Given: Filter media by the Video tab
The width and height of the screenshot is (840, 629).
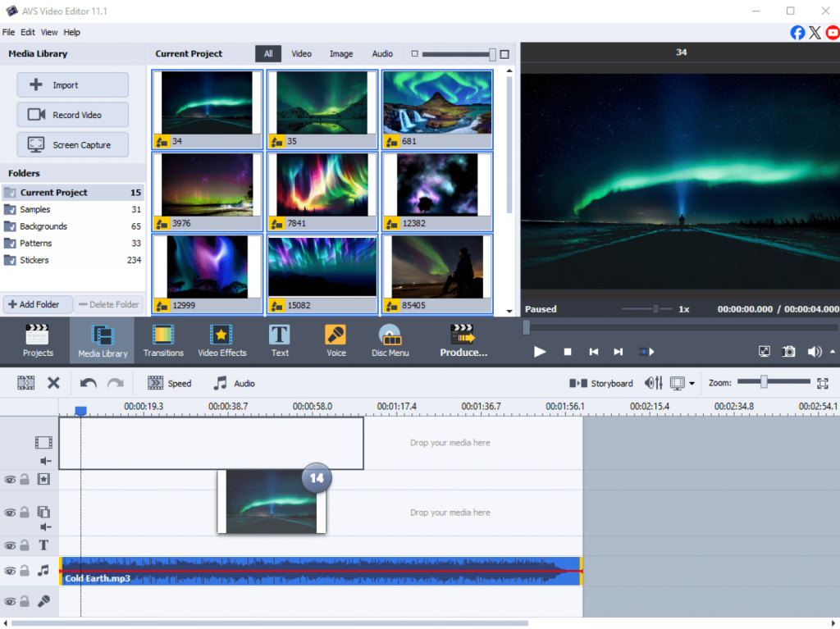Looking at the screenshot, I should pyautogui.click(x=301, y=54).
